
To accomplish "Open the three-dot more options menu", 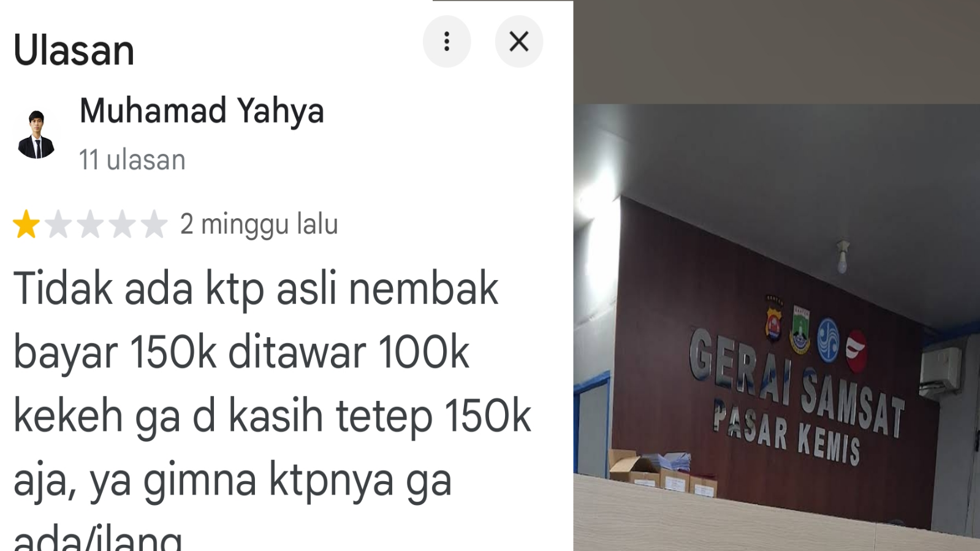I will coord(447,42).
